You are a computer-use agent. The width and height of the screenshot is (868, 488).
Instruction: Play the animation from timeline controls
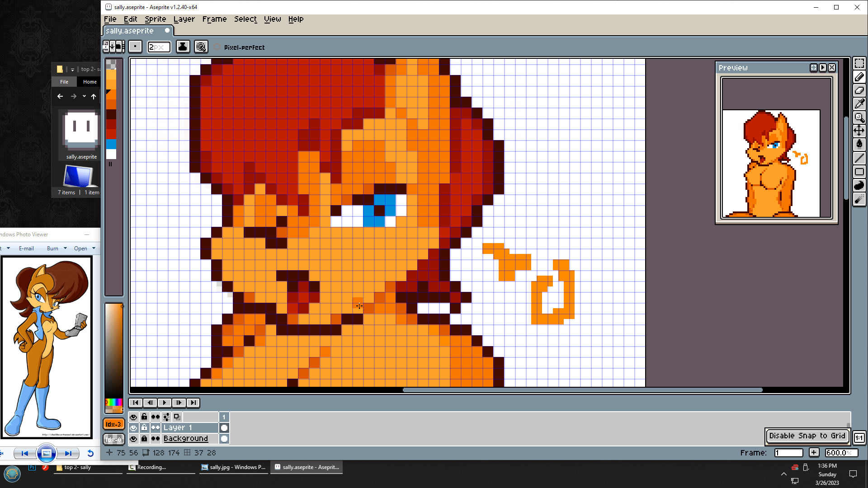(x=165, y=403)
